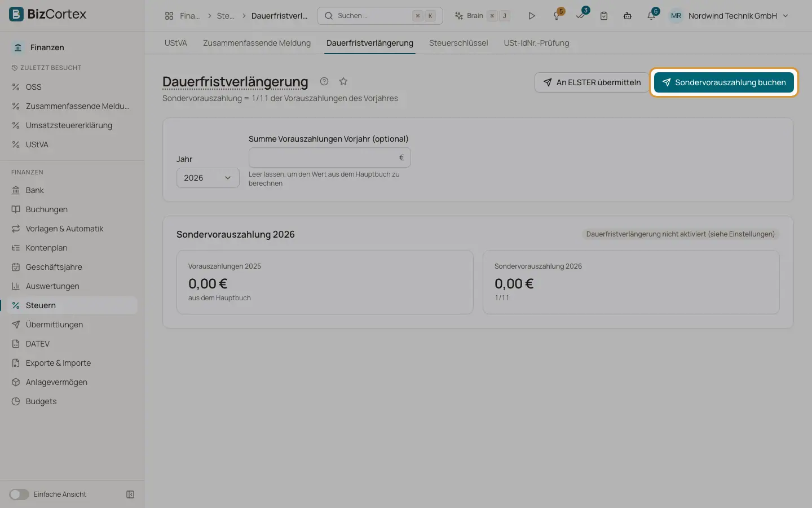Open the notifications bell with badge 6

[x=652, y=16]
